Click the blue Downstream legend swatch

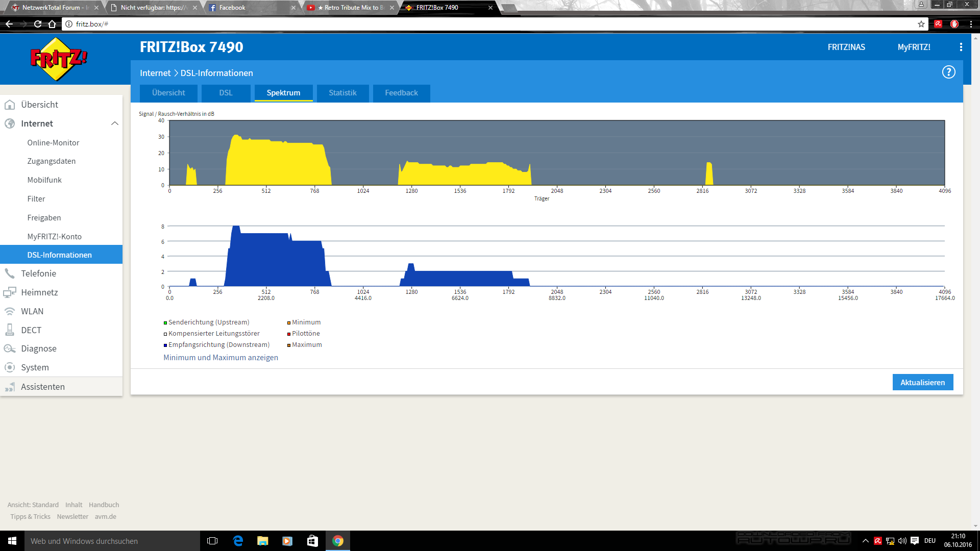click(165, 345)
